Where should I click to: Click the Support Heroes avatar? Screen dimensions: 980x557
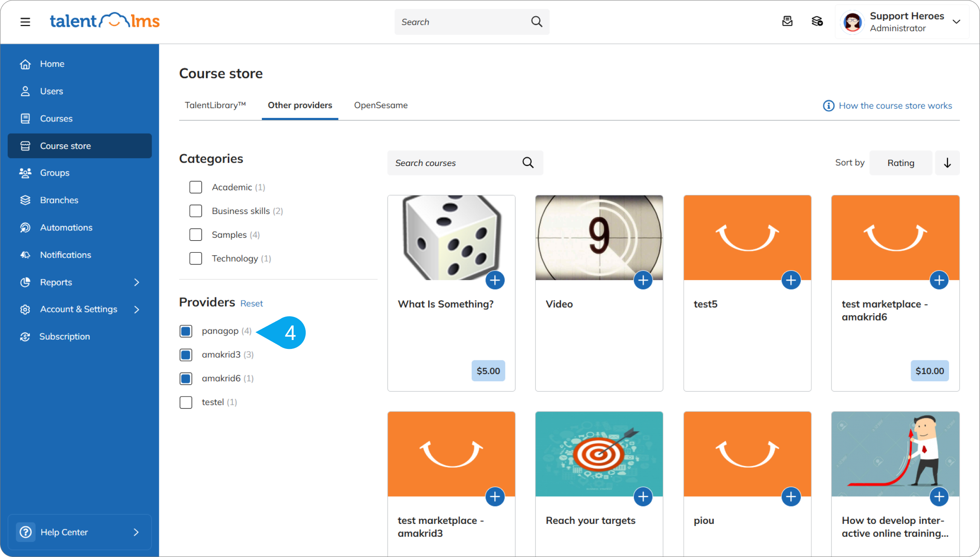coord(852,22)
